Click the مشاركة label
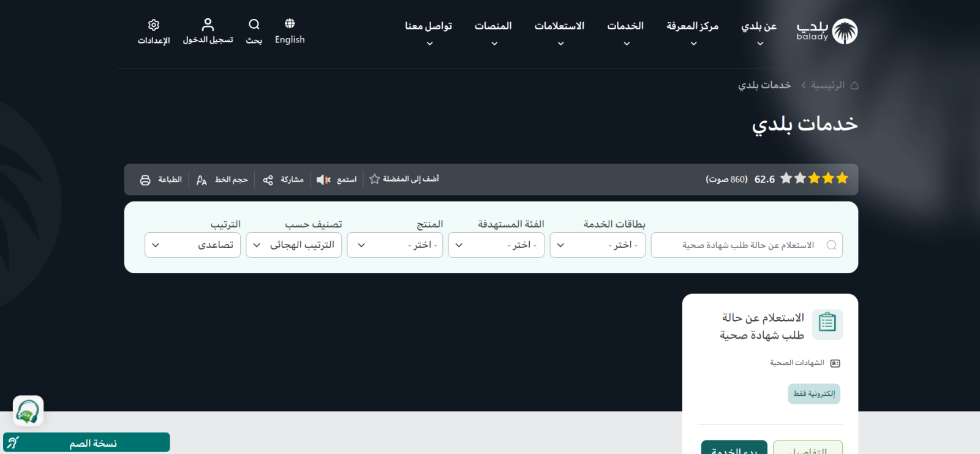Image resolution: width=980 pixels, height=454 pixels. point(292,180)
